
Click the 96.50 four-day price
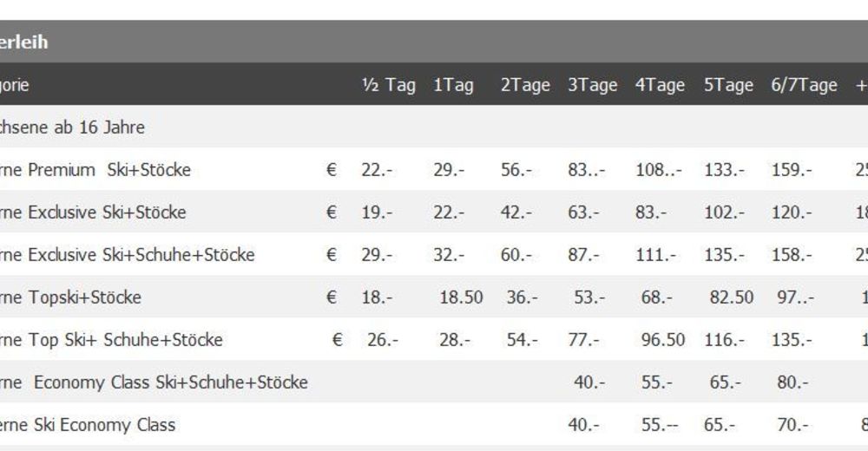662,340
